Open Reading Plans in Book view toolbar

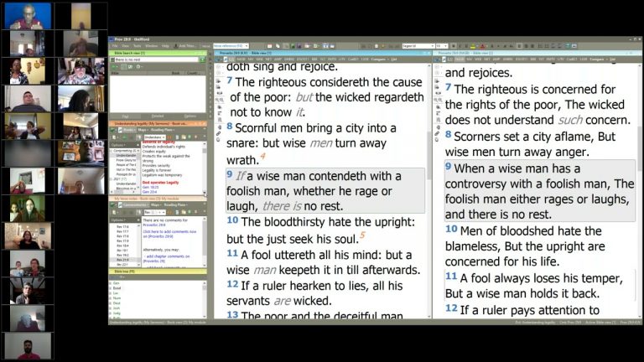coord(180,130)
